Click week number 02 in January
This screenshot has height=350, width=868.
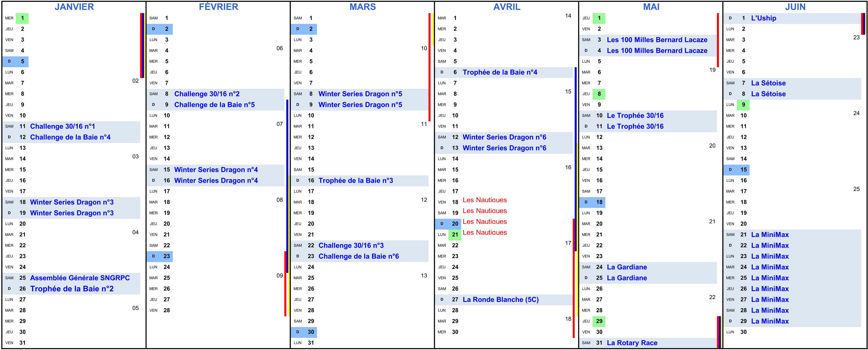point(135,81)
